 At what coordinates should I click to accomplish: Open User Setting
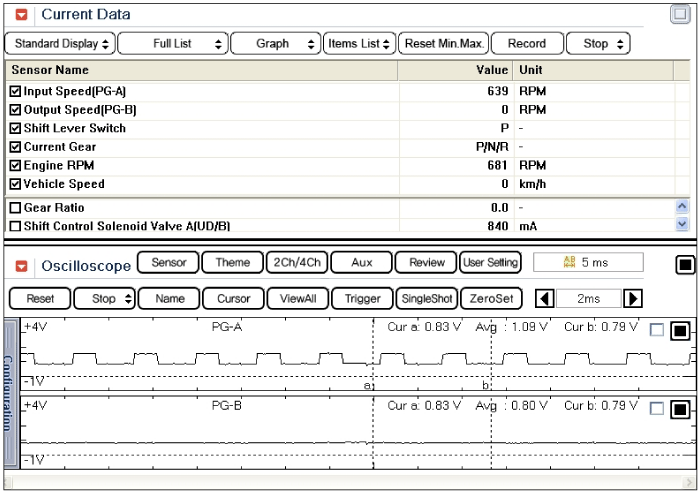(x=490, y=263)
